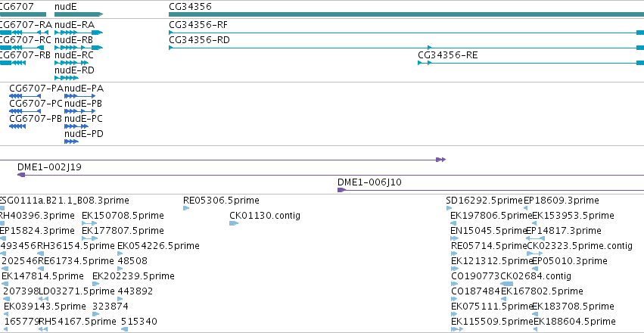Image resolution: width=644 pixels, height=333 pixels.
Task: Select the EK202239.5prime EST label
Action: pyautogui.click(x=133, y=276)
